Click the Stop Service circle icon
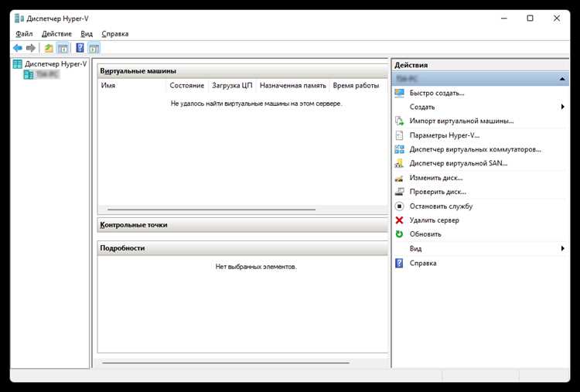 399,206
